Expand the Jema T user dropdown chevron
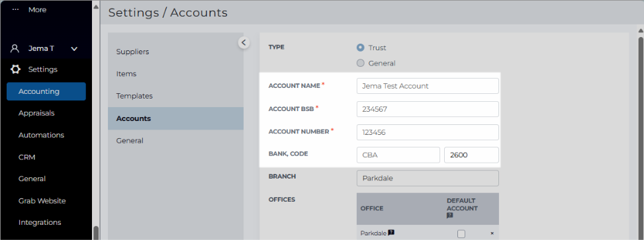The height and width of the screenshot is (240, 644). [74, 49]
